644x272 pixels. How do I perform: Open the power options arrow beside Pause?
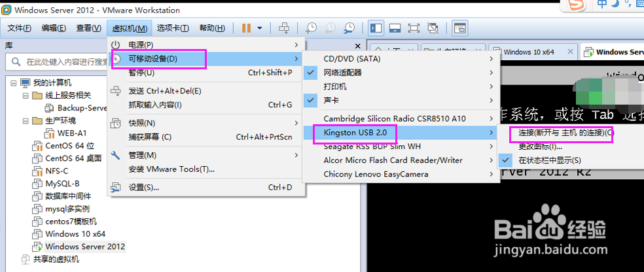(260, 28)
